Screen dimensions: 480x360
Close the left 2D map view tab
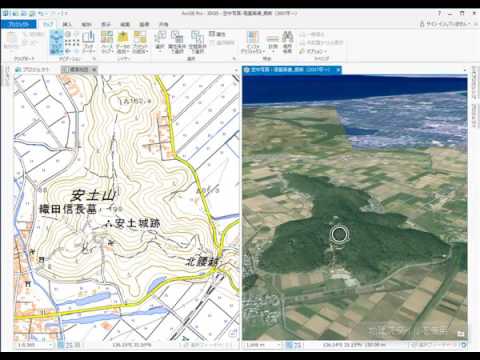click(x=94, y=70)
